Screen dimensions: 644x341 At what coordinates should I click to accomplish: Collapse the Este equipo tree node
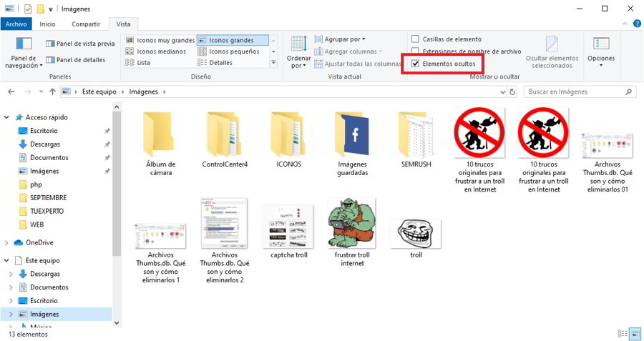coord(8,261)
